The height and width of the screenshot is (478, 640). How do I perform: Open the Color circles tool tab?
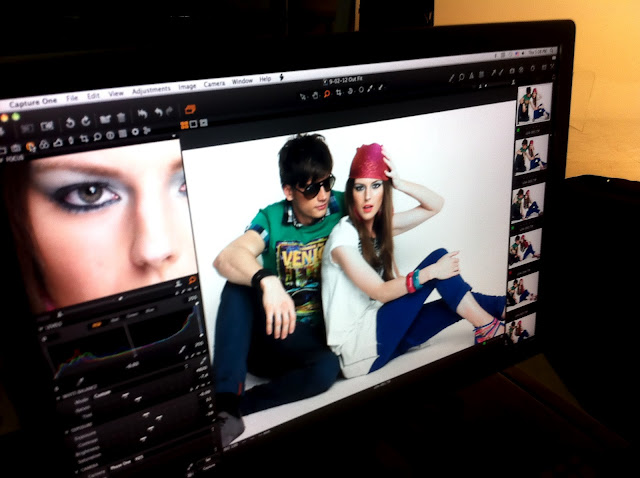point(44,144)
